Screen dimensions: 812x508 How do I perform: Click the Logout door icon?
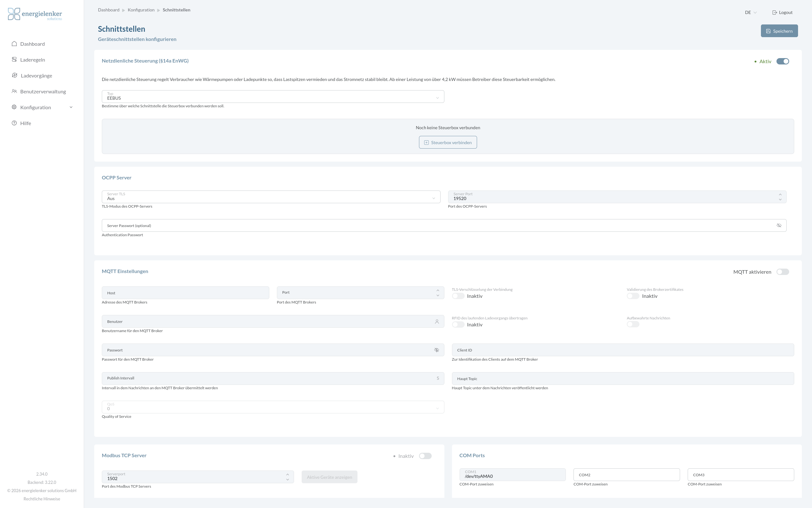point(775,12)
